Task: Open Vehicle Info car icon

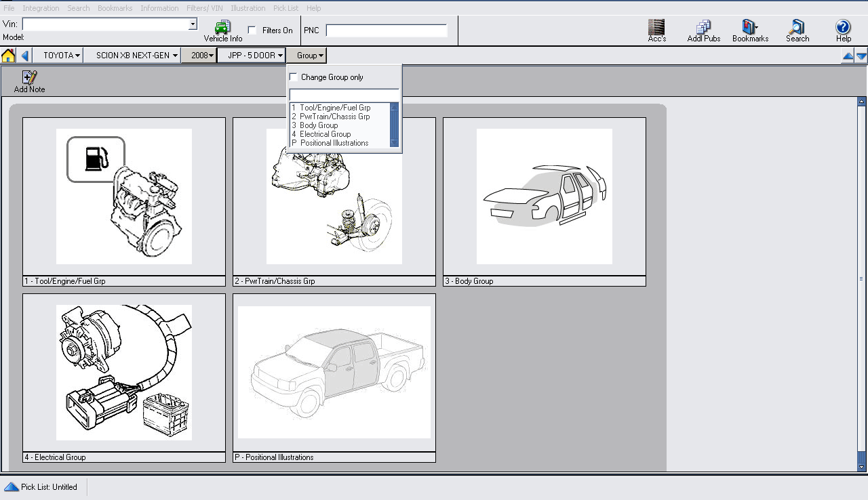Action: (222, 27)
